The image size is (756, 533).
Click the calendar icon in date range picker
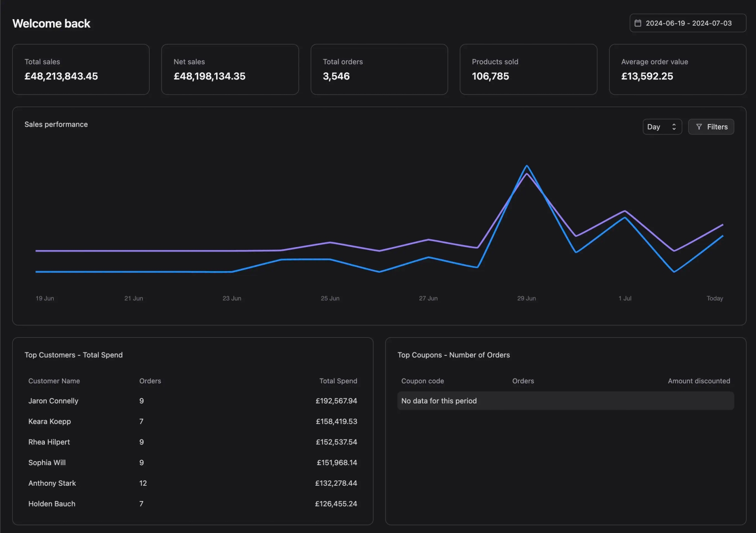pos(637,23)
